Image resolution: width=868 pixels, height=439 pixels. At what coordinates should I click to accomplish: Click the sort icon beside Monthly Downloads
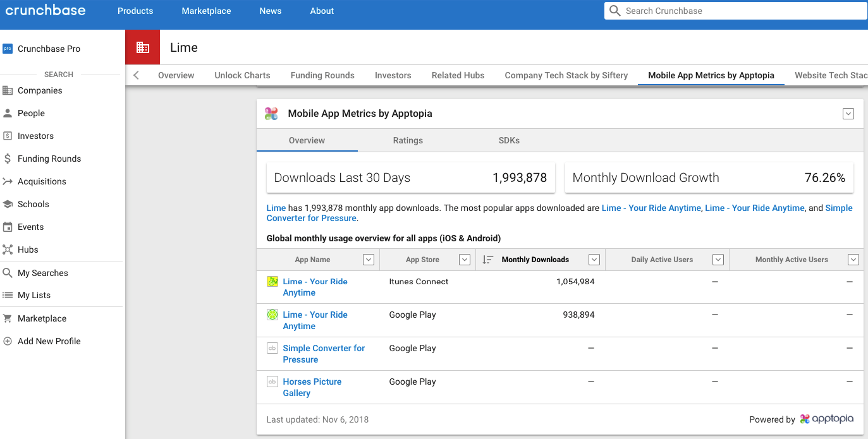coord(487,260)
